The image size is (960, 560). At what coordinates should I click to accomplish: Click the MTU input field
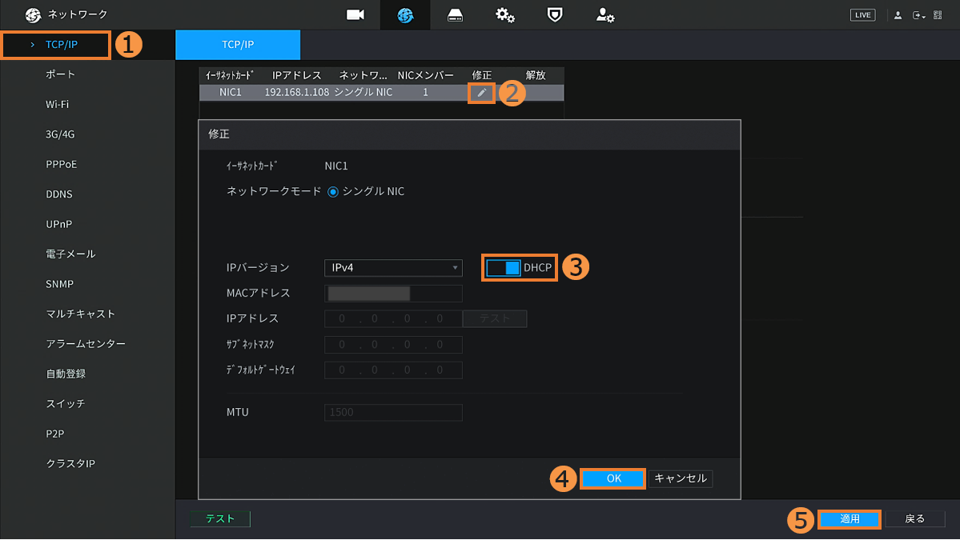coord(393,413)
